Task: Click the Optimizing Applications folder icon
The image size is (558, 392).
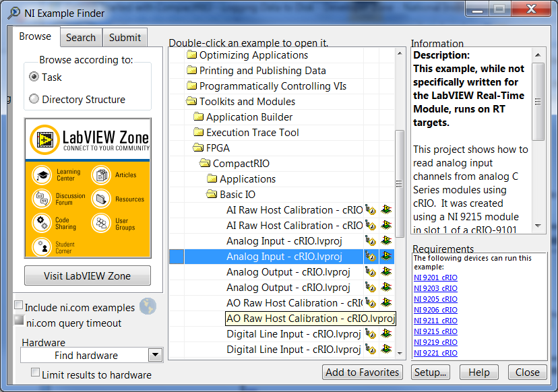Action: pyautogui.click(x=192, y=55)
